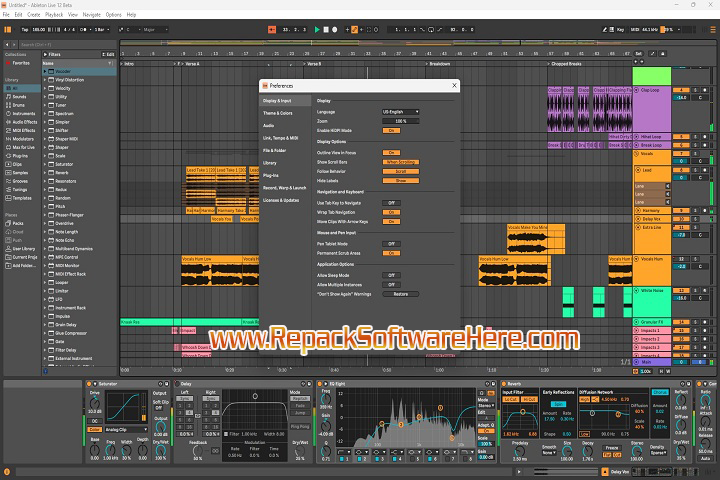Click the Set locator button
Image resolution: width=720 pixels, height=480 pixels.
tap(638, 54)
